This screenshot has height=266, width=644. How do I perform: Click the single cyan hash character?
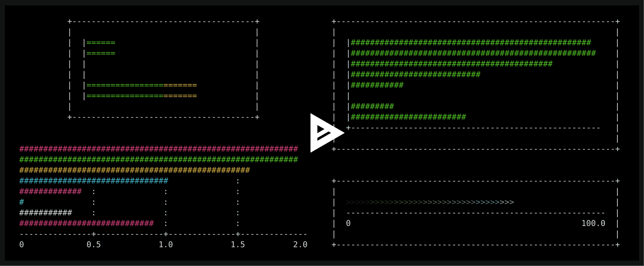coord(22,202)
